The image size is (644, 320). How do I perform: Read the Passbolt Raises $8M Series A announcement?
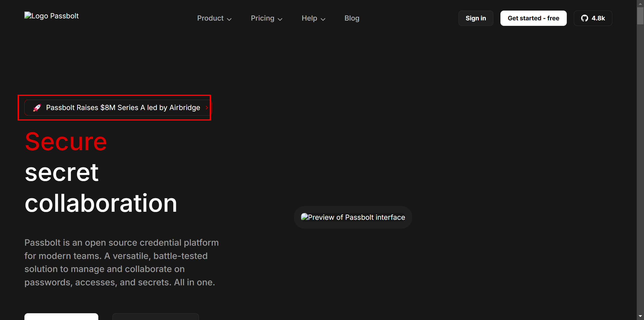click(123, 108)
